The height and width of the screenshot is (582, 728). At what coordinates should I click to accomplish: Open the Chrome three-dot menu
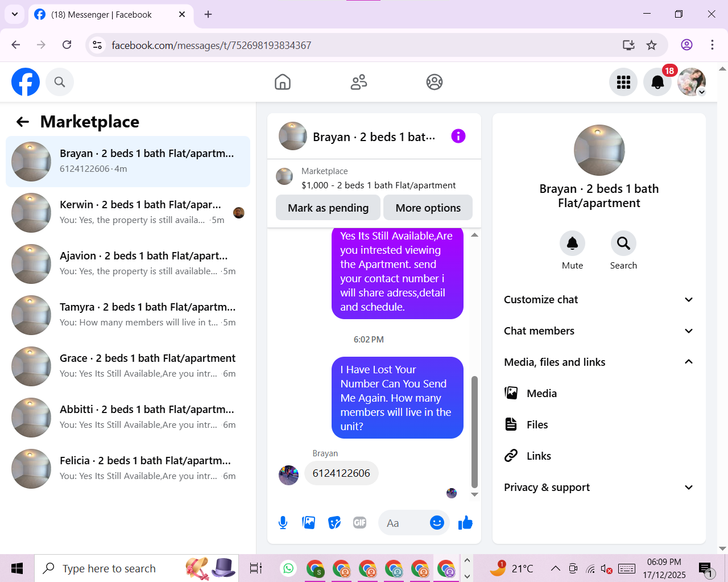coord(712,45)
